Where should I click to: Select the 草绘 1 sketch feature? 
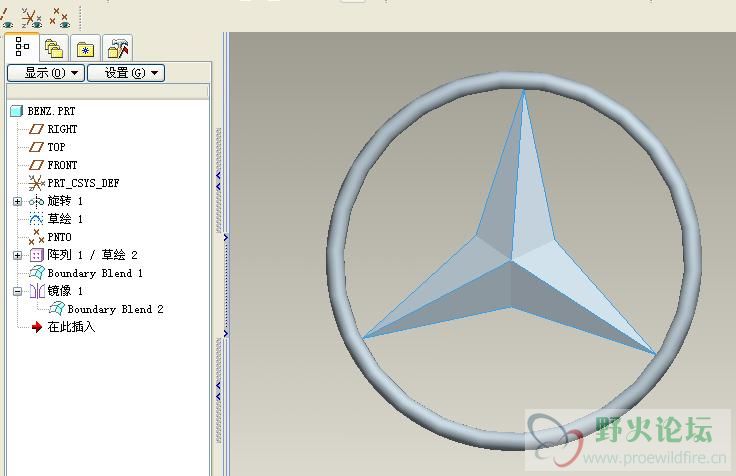coord(56,219)
